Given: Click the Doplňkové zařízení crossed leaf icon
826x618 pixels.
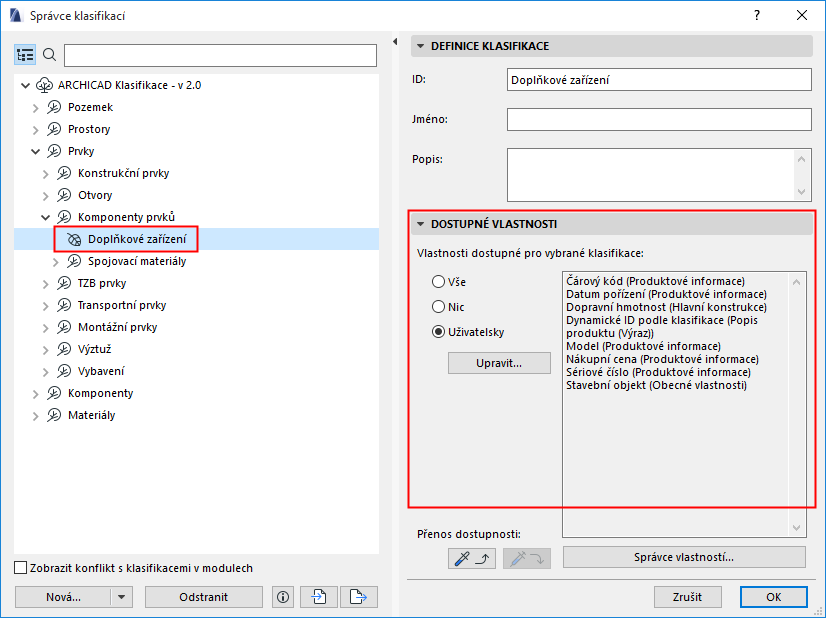Looking at the screenshot, I should point(74,240).
